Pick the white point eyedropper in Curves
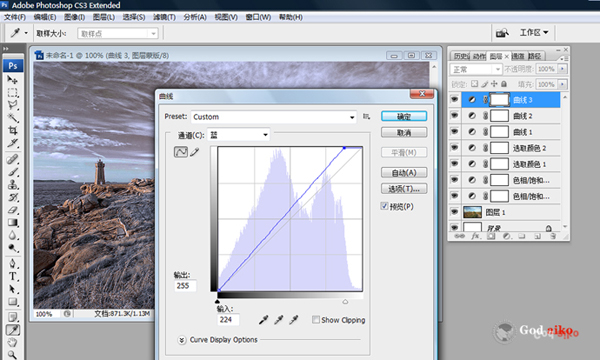This screenshot has width=600, height=360. click(293, 319)
